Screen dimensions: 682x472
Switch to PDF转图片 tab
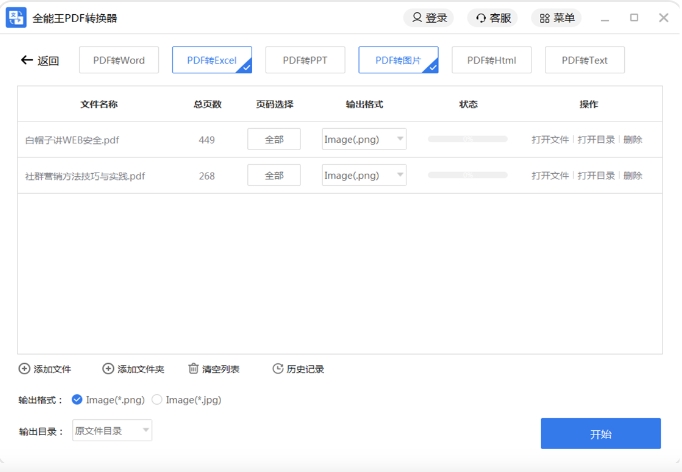pos(398,60)
